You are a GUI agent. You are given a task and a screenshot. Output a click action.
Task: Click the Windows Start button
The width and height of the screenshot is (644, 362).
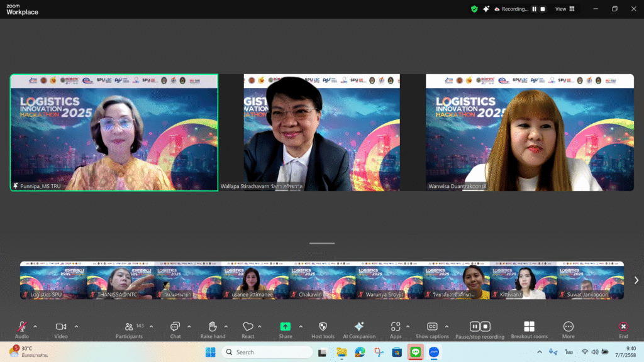[210, 352]
